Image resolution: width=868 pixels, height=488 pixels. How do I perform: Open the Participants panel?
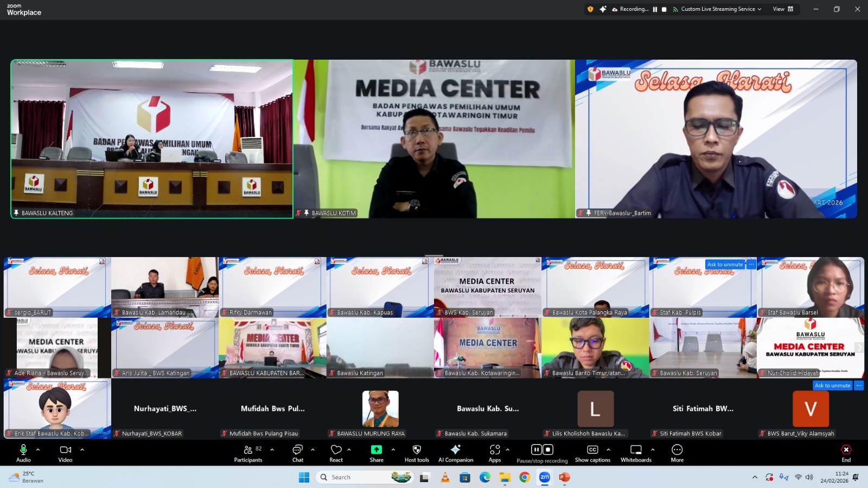click(x=248, y=450)
